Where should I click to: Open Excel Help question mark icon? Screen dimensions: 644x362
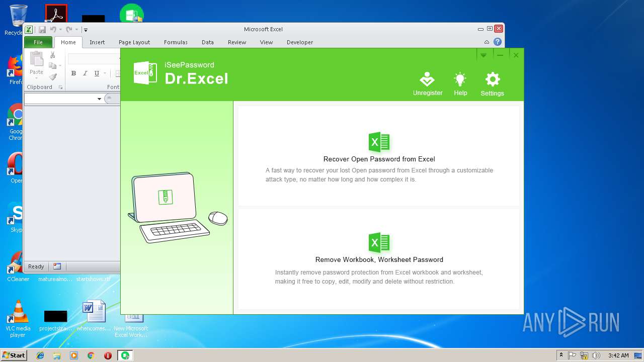pos(497,42)
